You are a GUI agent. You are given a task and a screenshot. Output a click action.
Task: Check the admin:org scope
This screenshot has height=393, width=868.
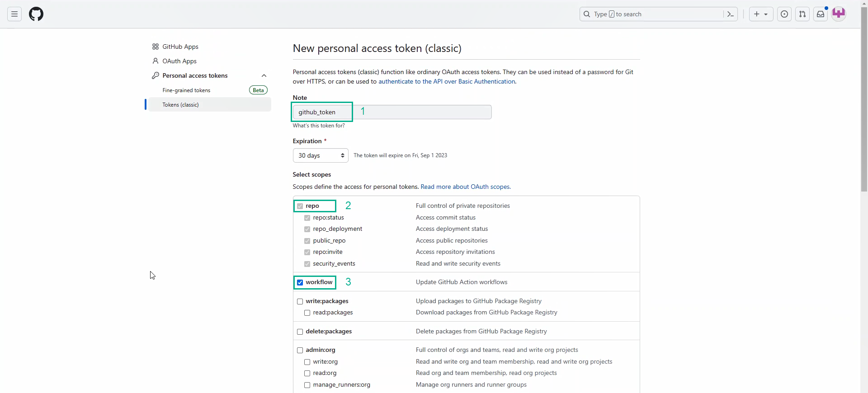click(300, 350)
